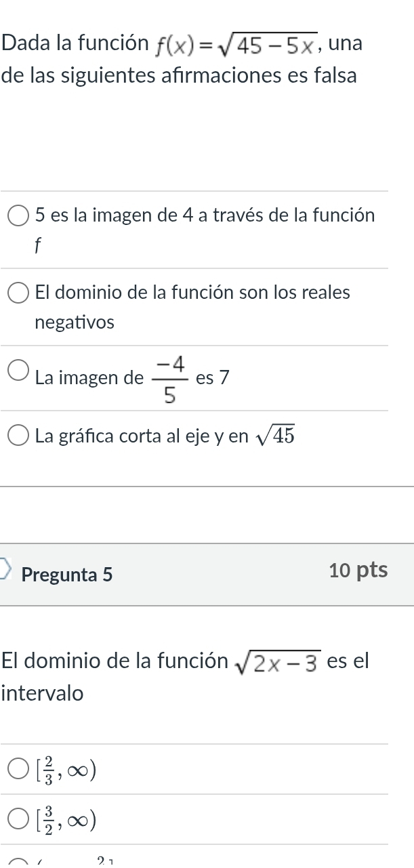
Task: Click the √45 expression in fourth answer
Action: (275, 436)
